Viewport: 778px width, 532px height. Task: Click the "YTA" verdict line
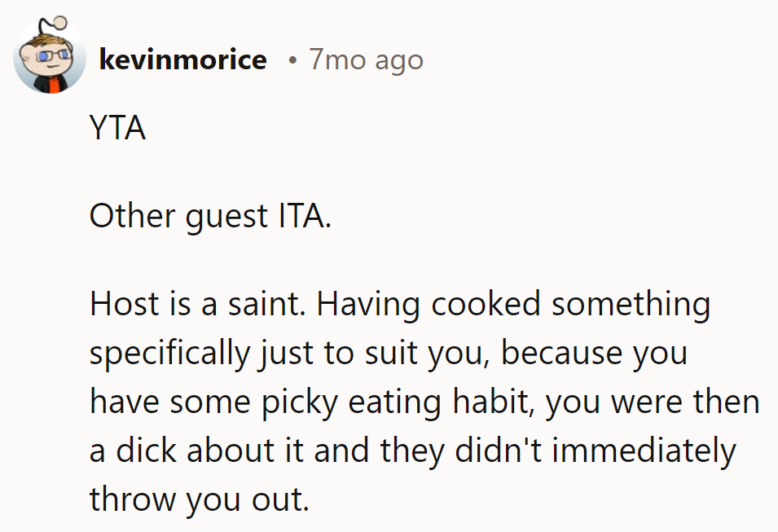(117, 127)
